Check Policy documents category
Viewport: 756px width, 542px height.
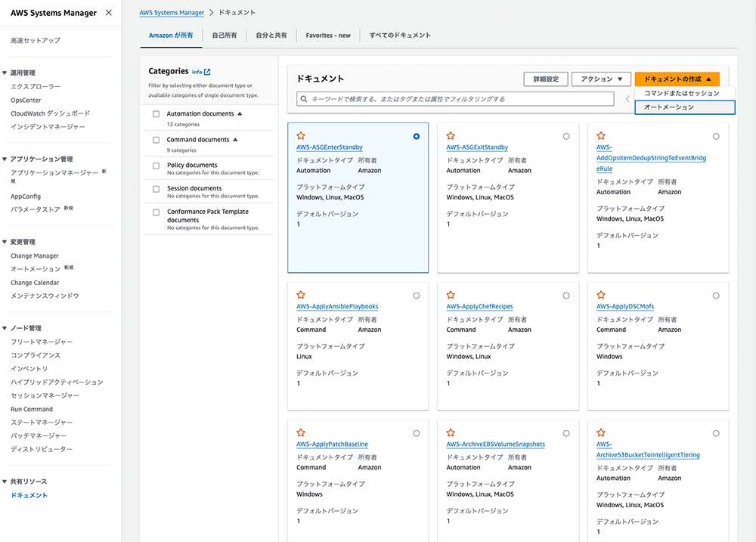pyautogui.click(x=156, y=166)
